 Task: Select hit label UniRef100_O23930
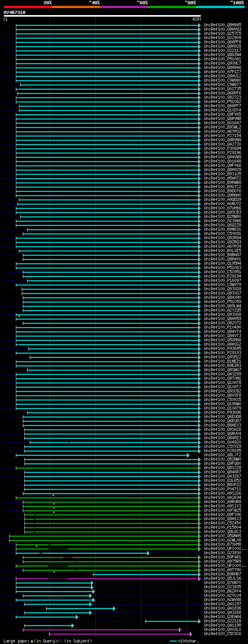point(222,553)
